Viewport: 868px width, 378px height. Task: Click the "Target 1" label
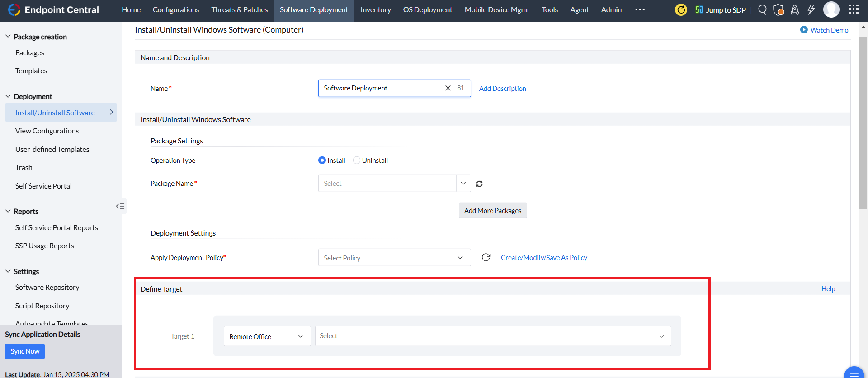(x=183, y=336)
